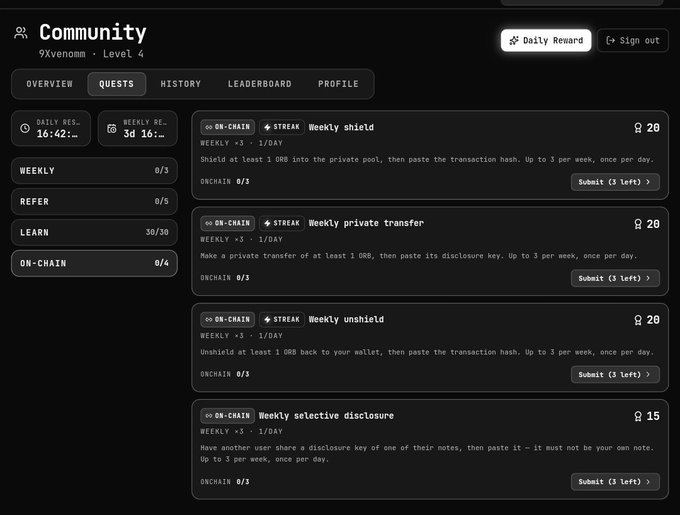
Task: Click the ONCHAIN 0/3 progress on selective disclosure
Action: 225,482
